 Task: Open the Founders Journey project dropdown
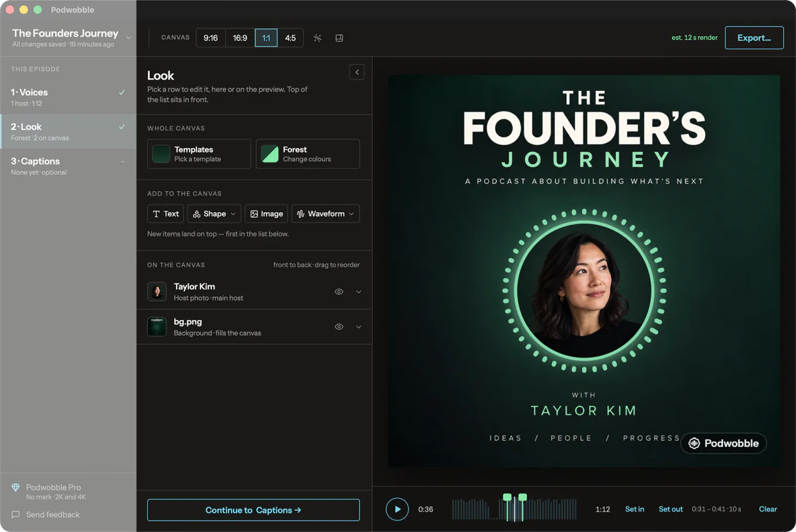pyautogui.click(x=128, y=37)
